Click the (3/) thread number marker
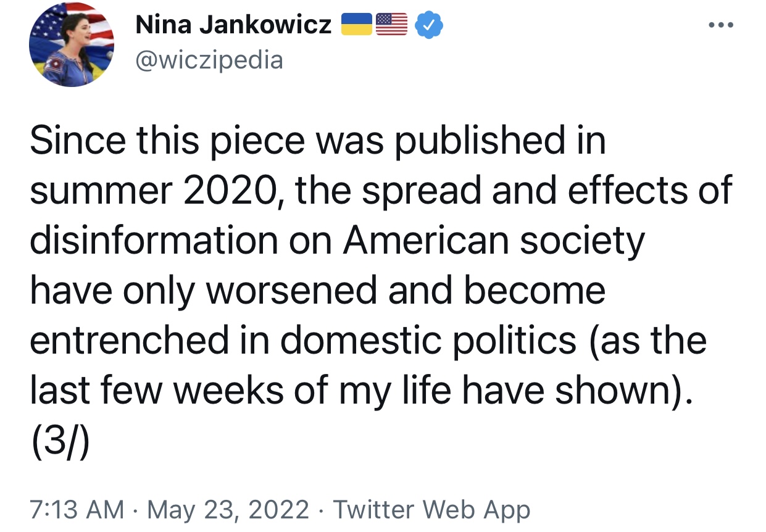Image resolution: width=766 pixels, height=532 pixels. [60, 439]
